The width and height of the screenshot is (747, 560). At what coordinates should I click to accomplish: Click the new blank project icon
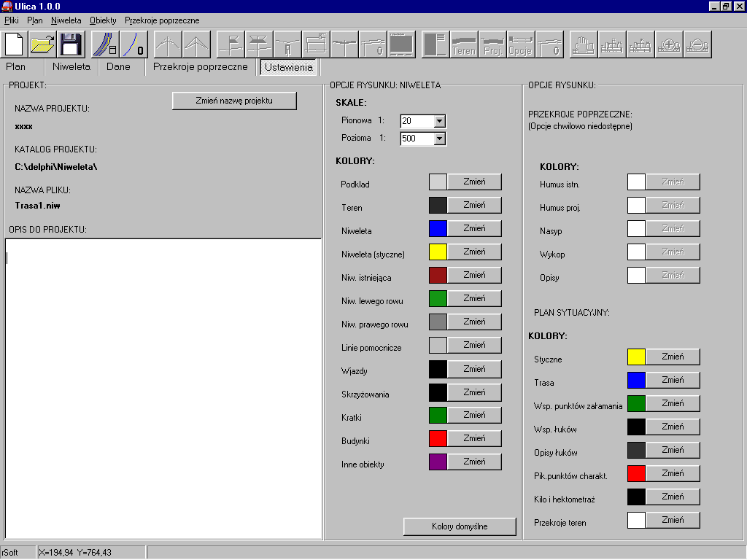pyautogui.click(x=15, y=44)
